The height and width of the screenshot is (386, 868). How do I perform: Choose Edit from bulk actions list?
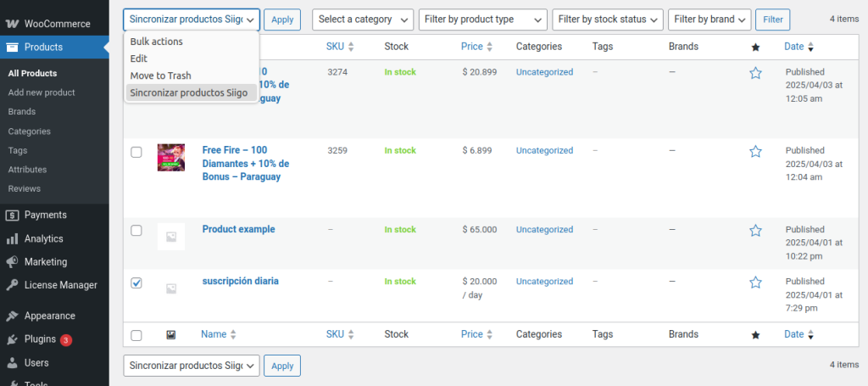(x=192, y=59)
